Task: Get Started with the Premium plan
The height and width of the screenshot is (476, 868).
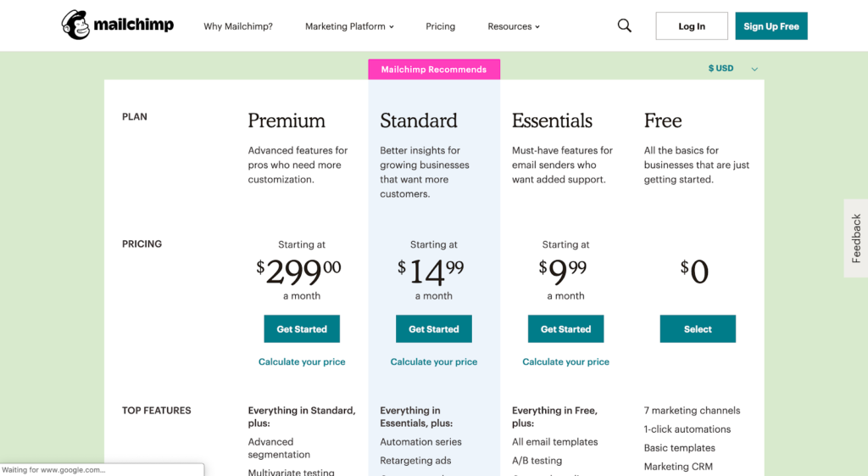Action: point(302,329)
